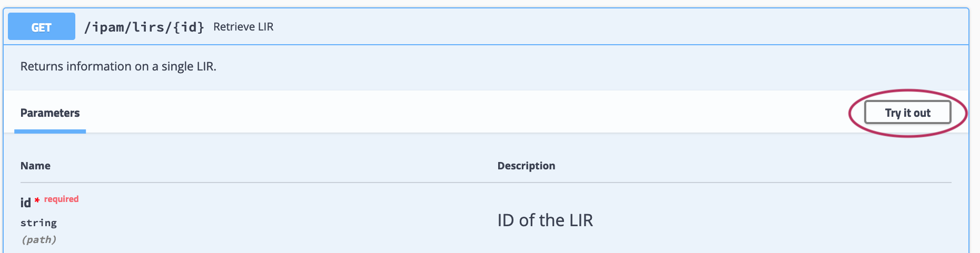Viewport: 980px width, 253px height.
Task: Click the "Description" column header
Action: (x=526, y=166)
